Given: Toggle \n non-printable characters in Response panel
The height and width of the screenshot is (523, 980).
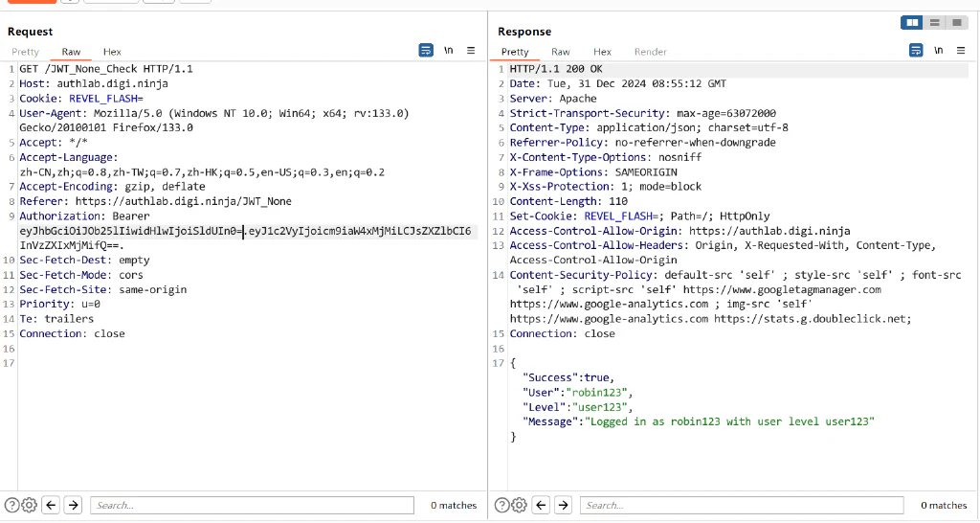Looking at the screenshot, I should pos(938,51).
